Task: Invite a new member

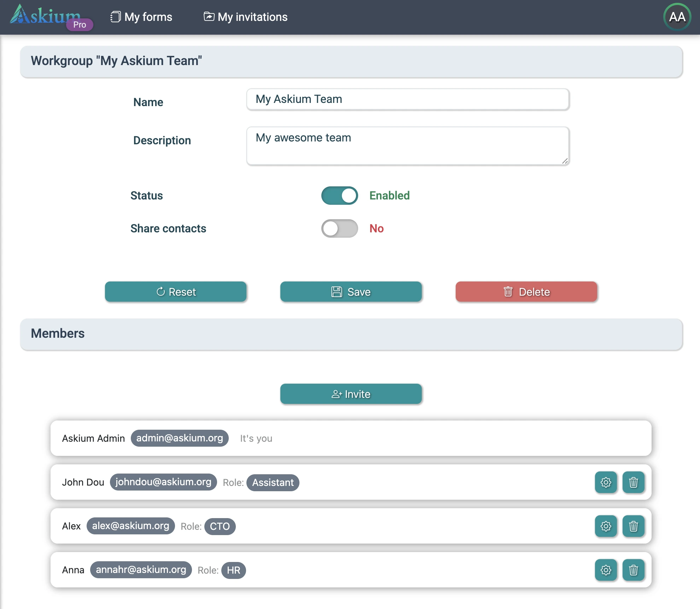Action: 351,394
